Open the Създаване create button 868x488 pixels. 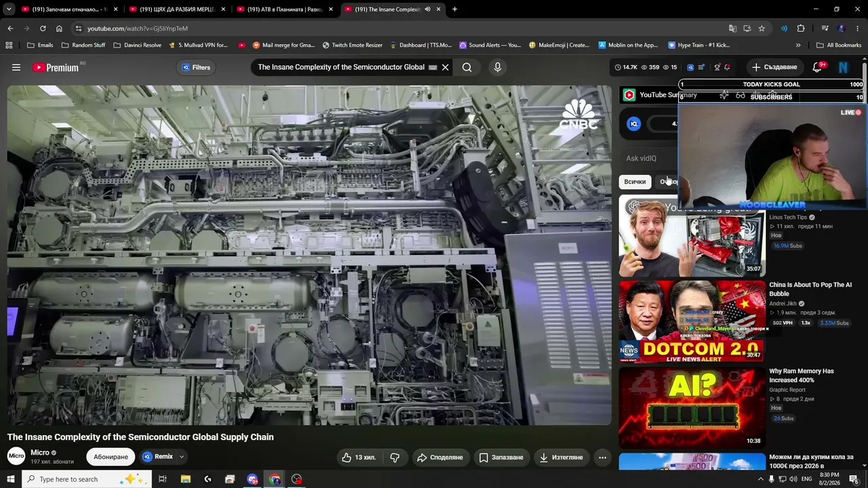coord(774,67)
